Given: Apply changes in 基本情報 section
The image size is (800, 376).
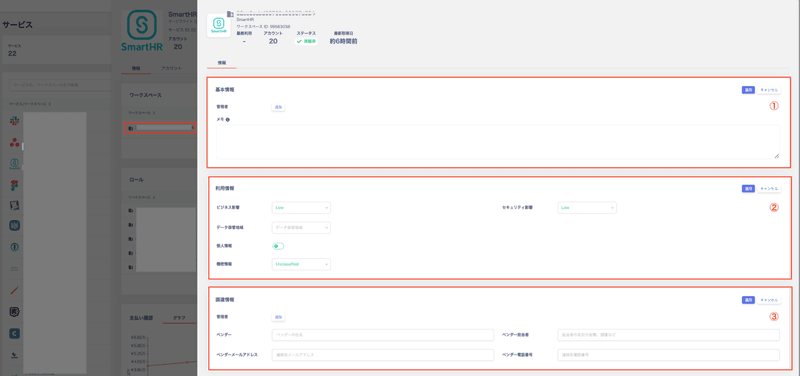Looking at the screenshot, I should (748, 90).
